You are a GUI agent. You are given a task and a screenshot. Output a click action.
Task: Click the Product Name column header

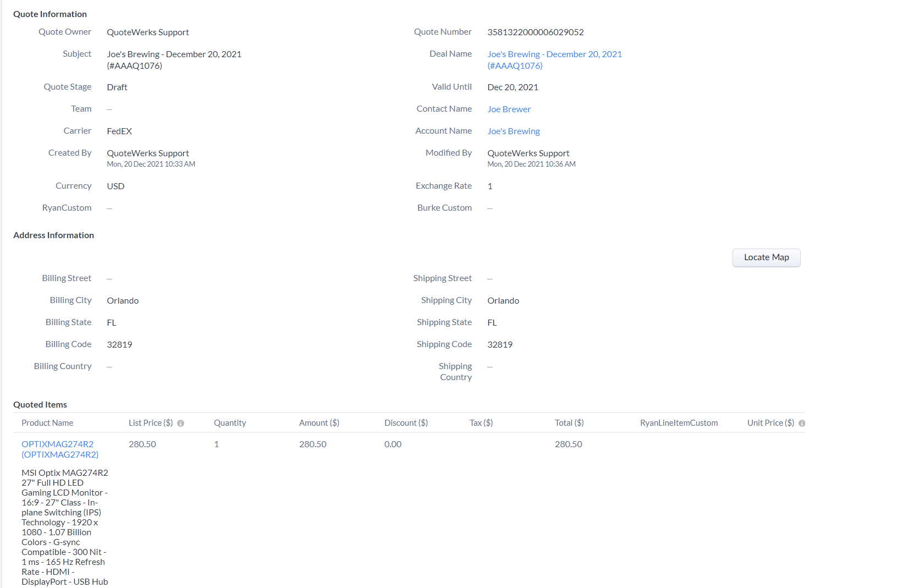(x=47, y=423)
